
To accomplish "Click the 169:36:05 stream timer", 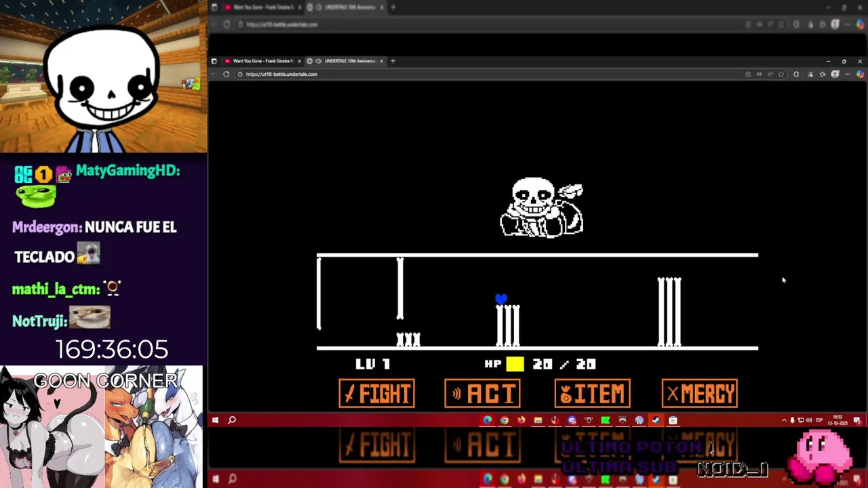I will (112, 350).
